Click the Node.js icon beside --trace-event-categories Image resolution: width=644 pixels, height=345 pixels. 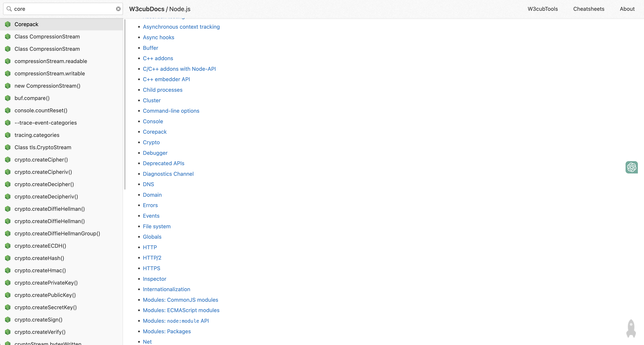[x=8, y=123]
